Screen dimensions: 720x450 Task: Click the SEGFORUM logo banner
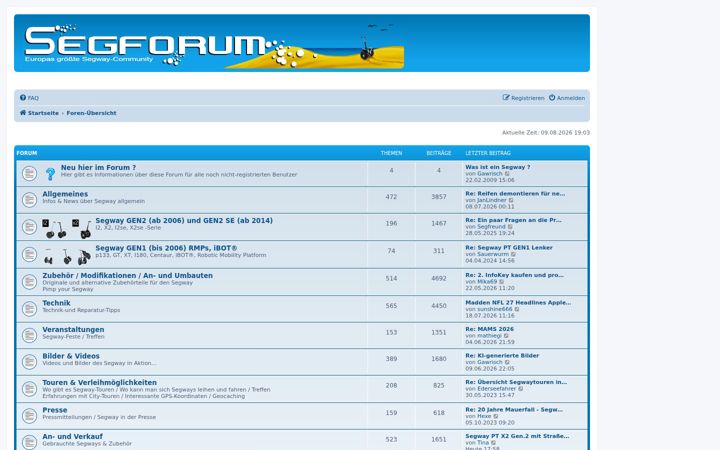[214, 46]
